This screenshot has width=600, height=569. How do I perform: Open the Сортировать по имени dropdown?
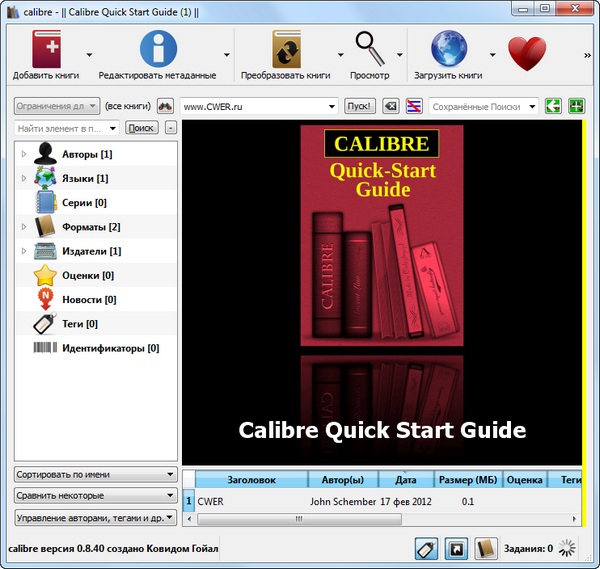click(95, 474)
